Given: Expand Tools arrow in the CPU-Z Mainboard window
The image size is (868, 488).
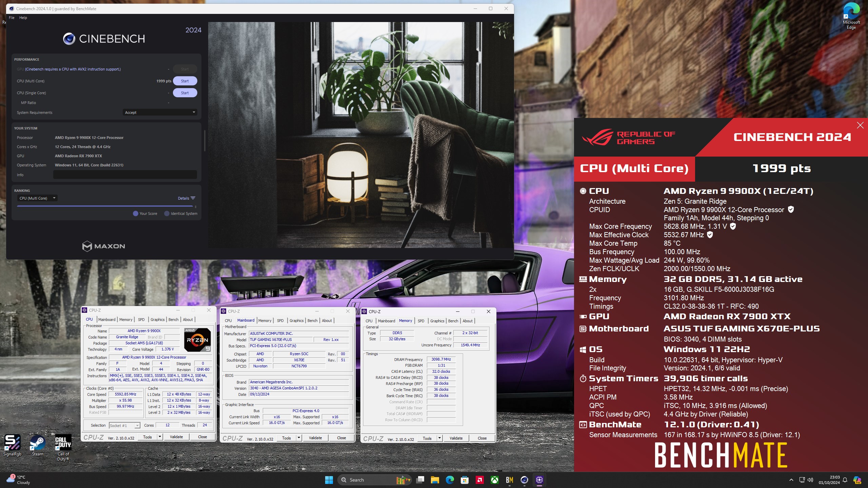Looking at the screenshot, I should click(299, 438).
